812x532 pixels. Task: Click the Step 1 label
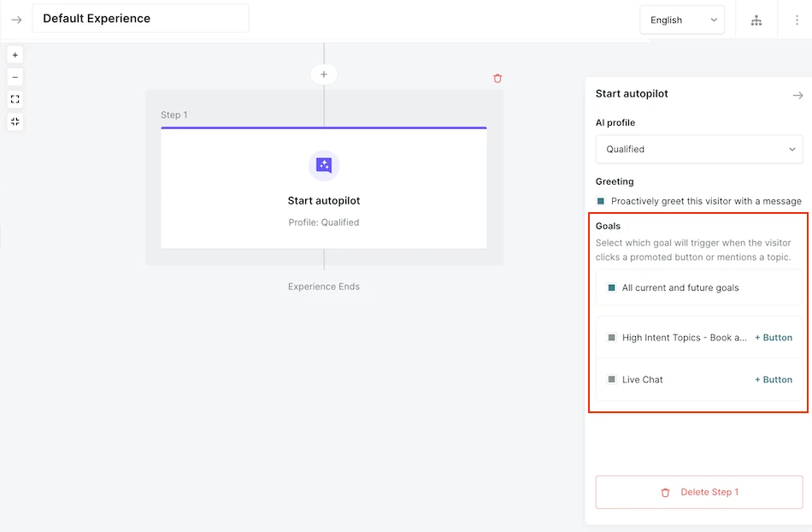174,115
